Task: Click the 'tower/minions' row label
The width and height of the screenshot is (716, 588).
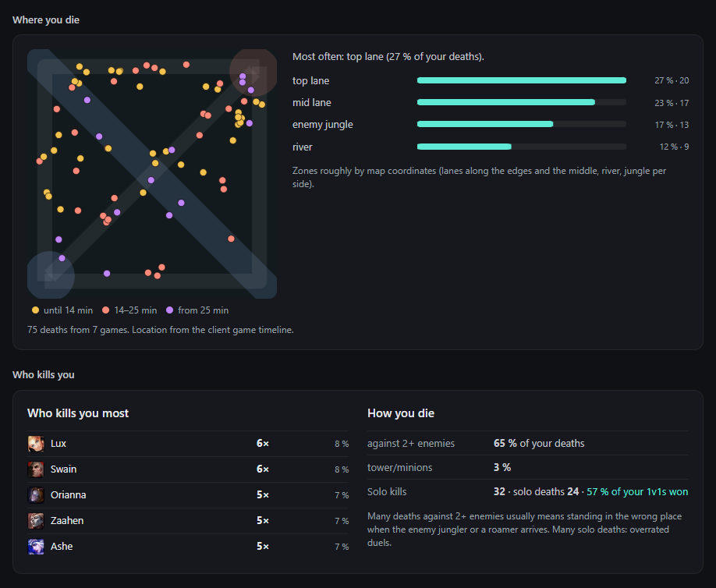Action: [399, 467]
